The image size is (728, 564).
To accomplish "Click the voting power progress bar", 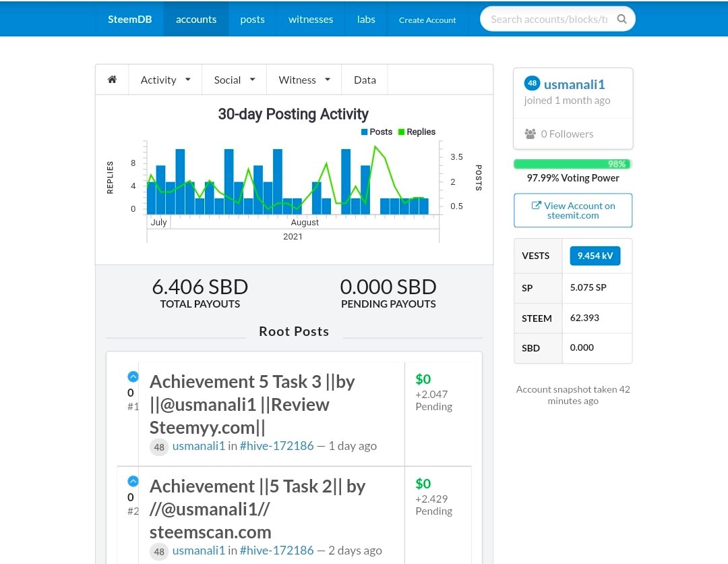I will coord(572,164).
